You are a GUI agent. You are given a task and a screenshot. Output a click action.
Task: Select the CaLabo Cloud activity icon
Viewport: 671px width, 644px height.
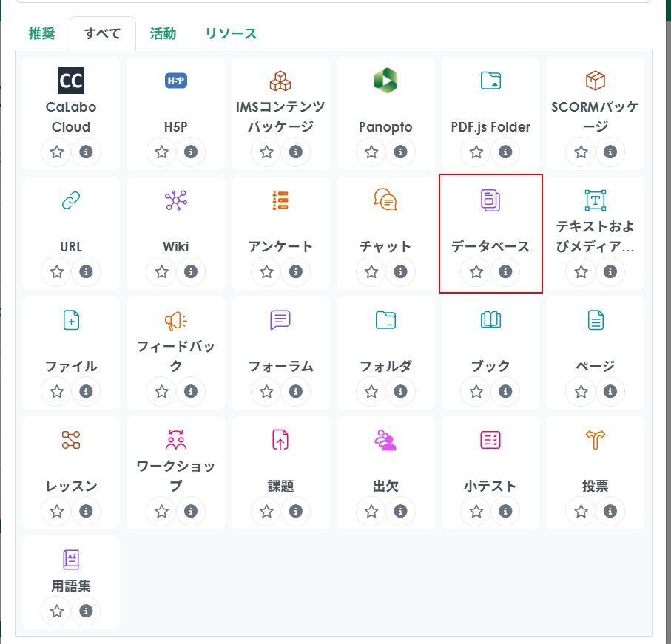71,81
